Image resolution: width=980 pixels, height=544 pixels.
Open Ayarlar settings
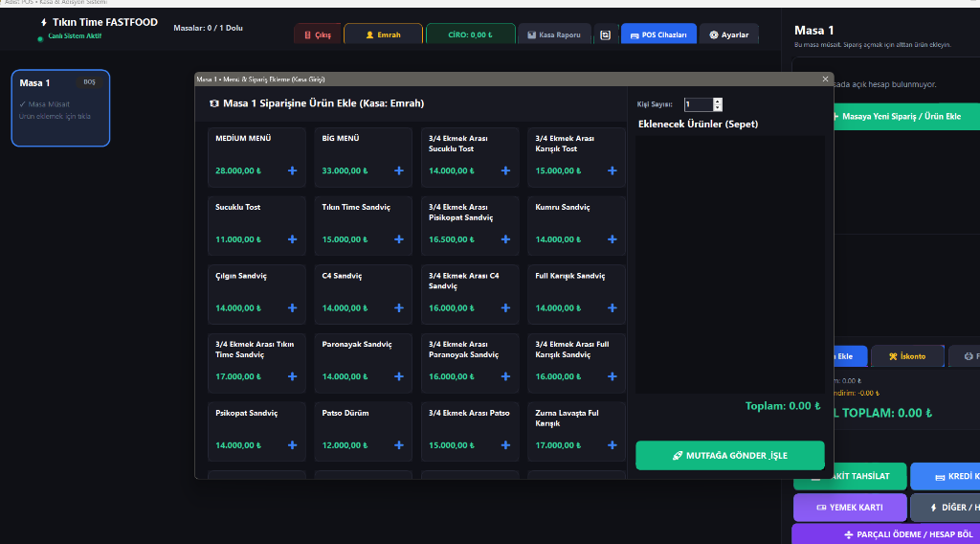tap(728, 35)
